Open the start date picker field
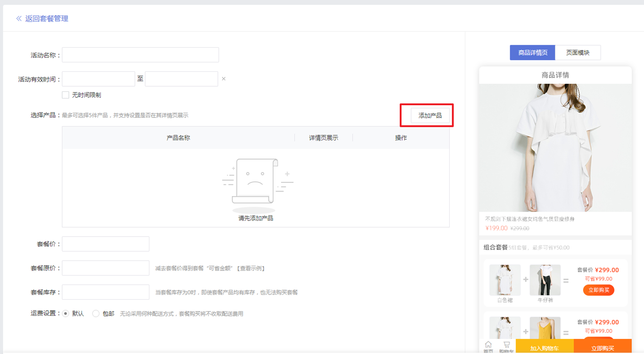 click(99, 79)
